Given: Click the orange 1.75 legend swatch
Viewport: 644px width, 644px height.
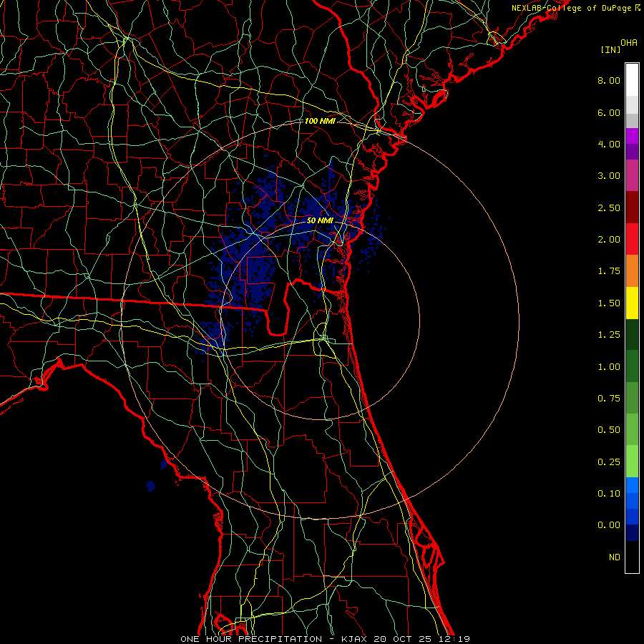Looking at the screenshot, I should (632, 270).
